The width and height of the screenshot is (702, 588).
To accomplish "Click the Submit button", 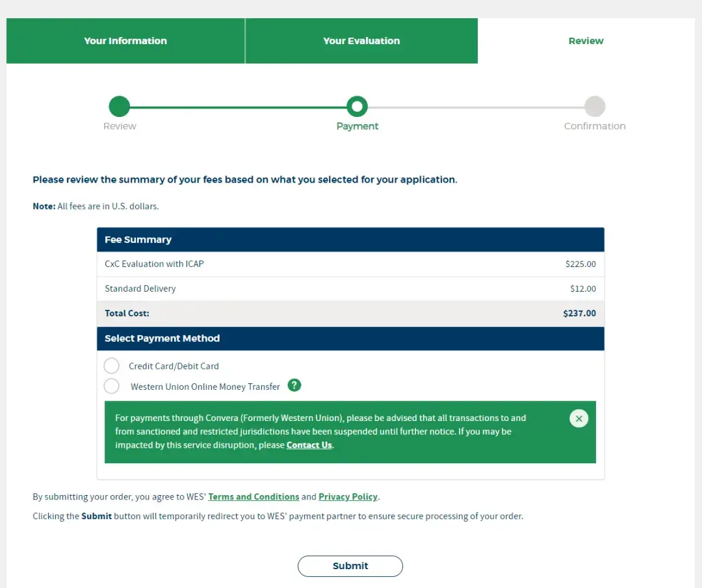I will (350, 566).
